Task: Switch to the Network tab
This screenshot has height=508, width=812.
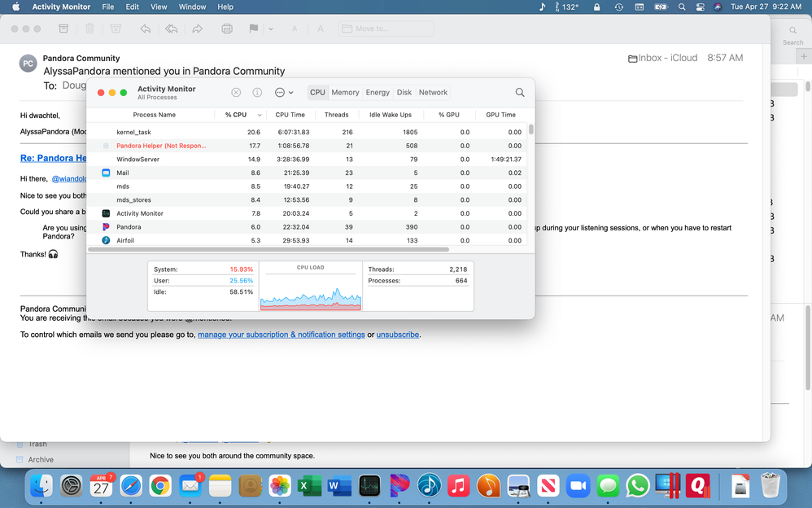Action: pos(433,93)
